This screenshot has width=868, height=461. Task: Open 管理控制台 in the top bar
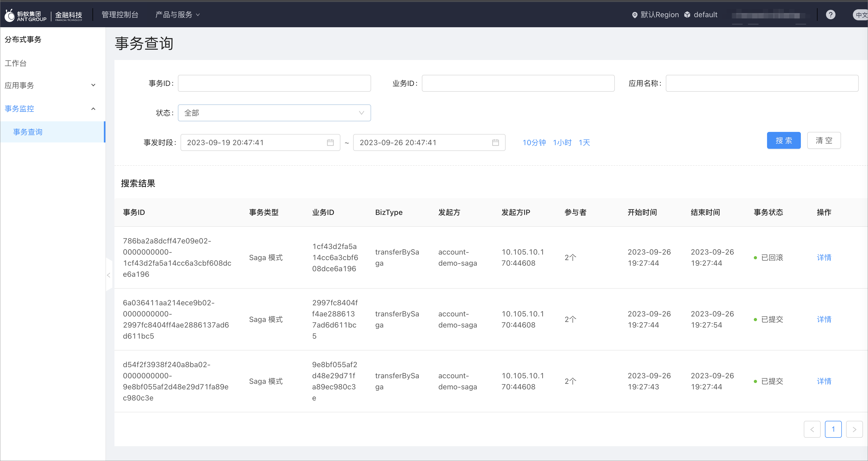click(x=120, y=15)
